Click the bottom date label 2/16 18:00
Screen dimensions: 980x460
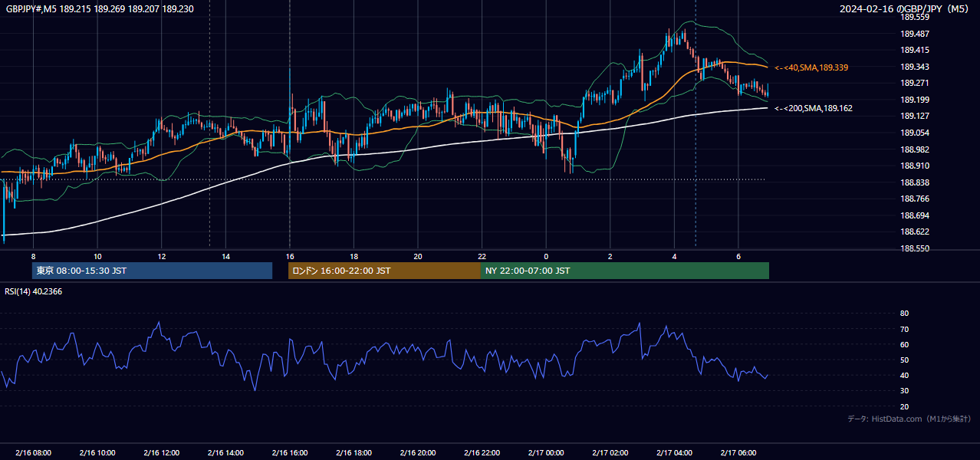(354, 452)
